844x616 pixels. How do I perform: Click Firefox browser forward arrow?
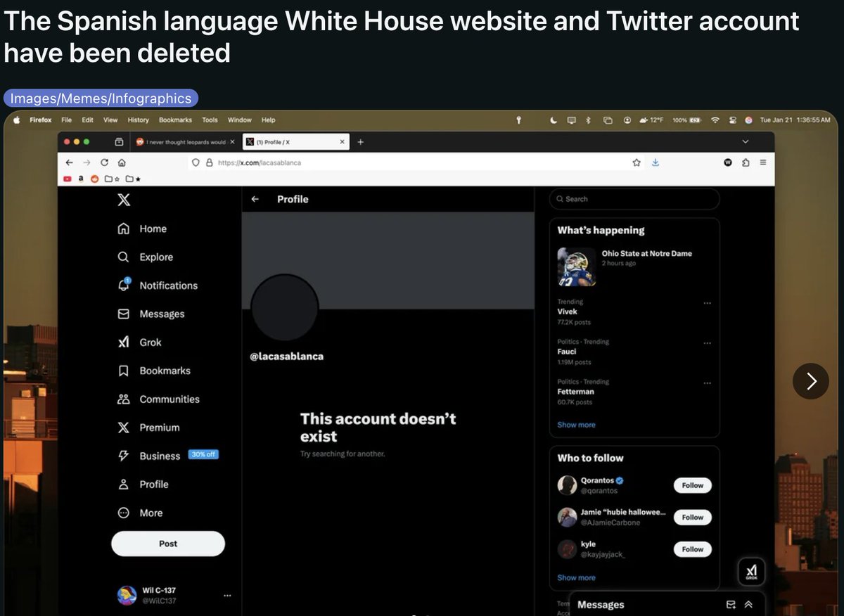click(87, 162)
